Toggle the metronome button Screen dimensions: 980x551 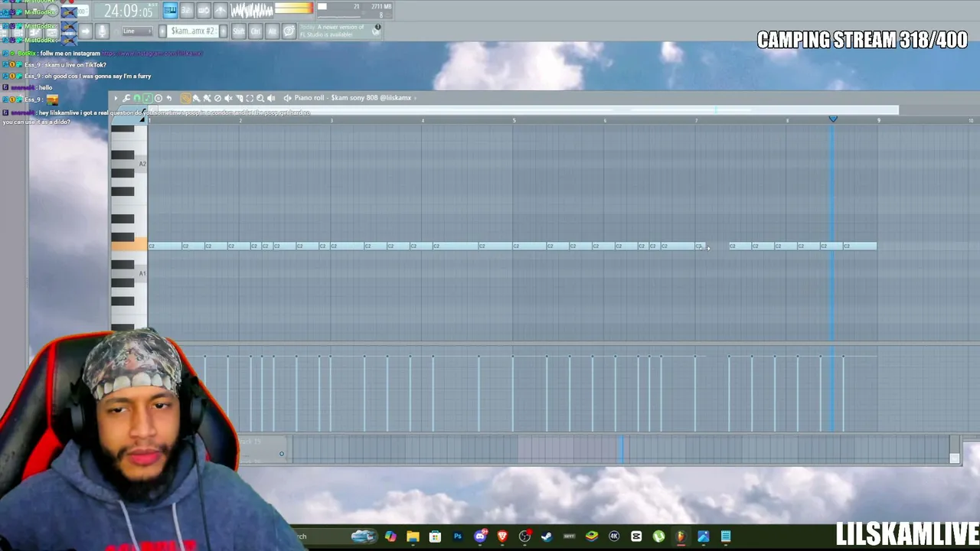(x=220, y=10)
